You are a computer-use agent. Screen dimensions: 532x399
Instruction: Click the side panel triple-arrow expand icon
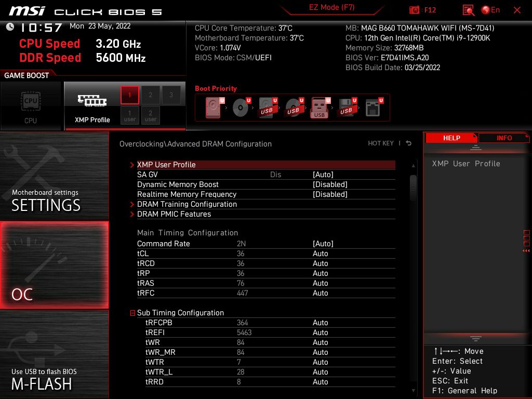tap(526, 251)
